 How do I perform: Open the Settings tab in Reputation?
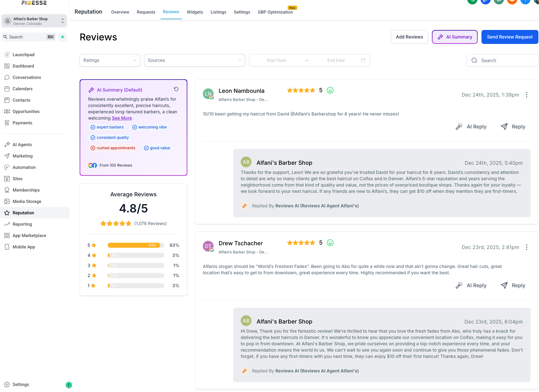click(242, 12)
